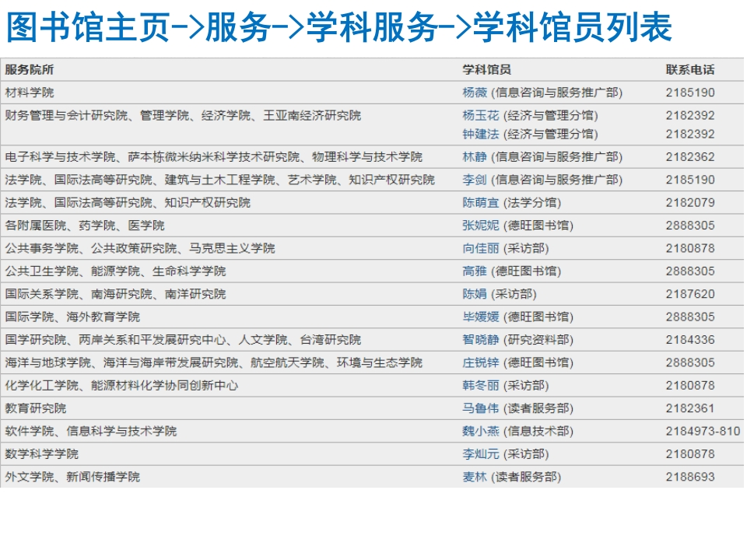Image resolution: width=747 pixels, height=560 pixels.
Task: Open 林静's librarian profile link
Action: (475, 157)
